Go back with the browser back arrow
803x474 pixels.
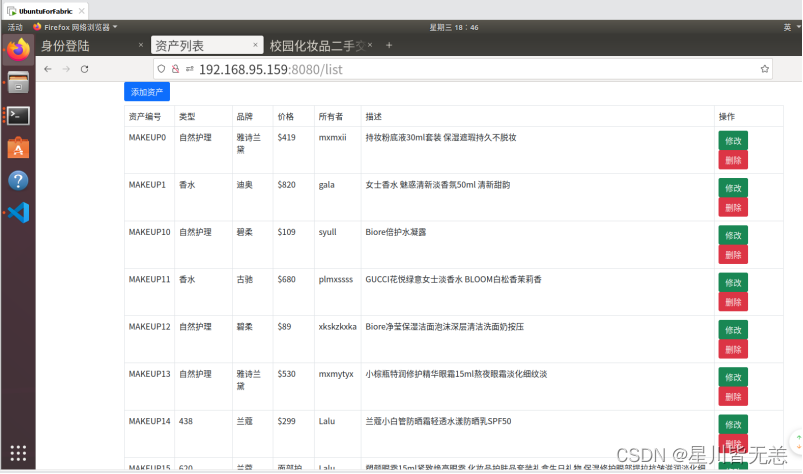48,69
